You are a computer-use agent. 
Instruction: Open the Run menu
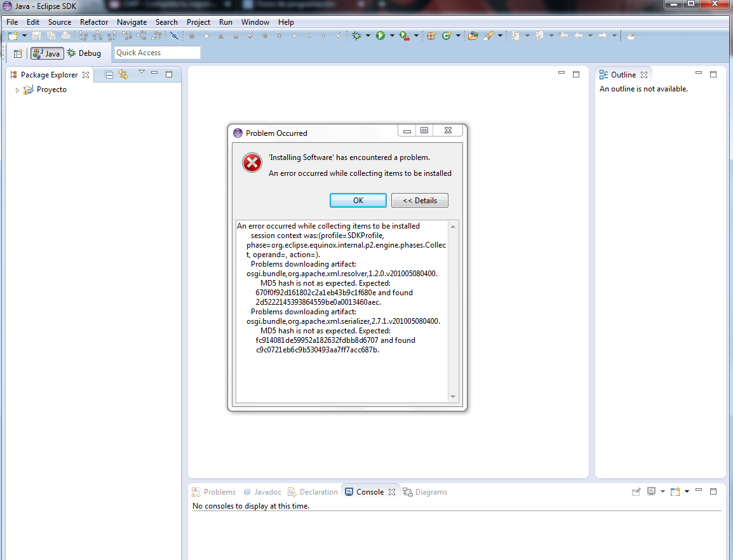225,22
